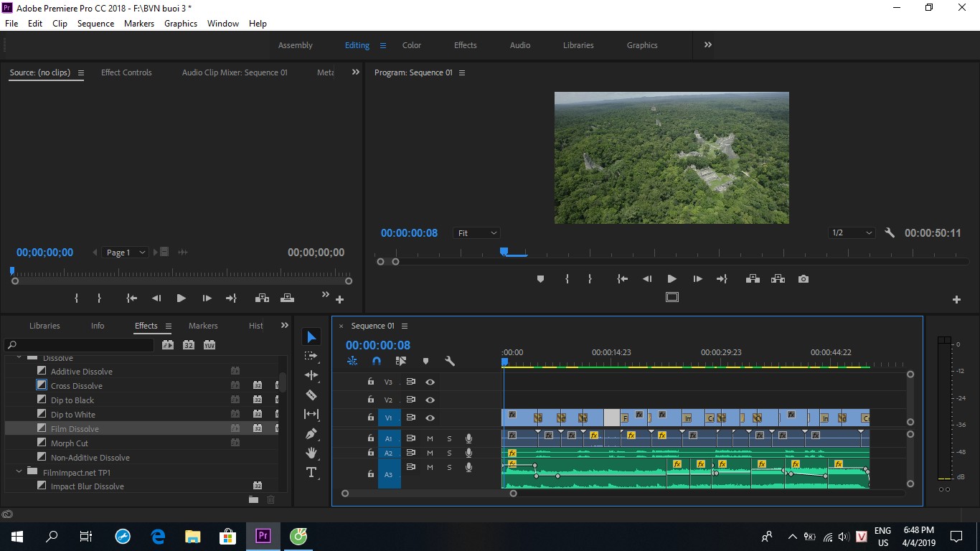980x551 pixels.
Task: Select the Pen tool
Action: tap(311, 433)
